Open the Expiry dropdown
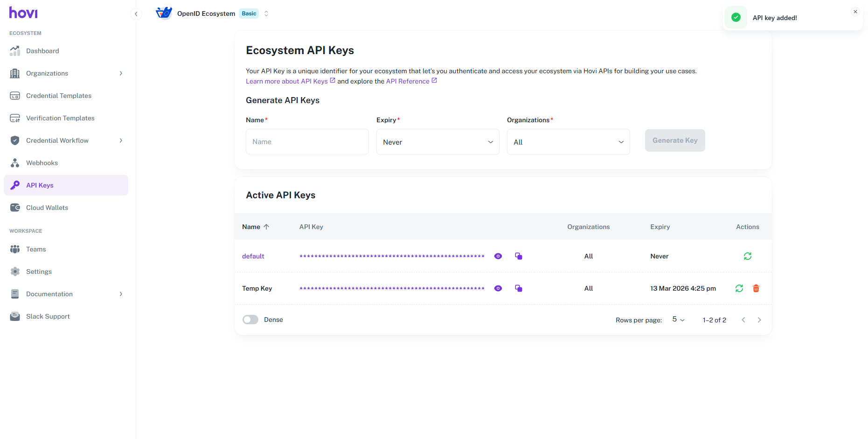 pos(437,142)
